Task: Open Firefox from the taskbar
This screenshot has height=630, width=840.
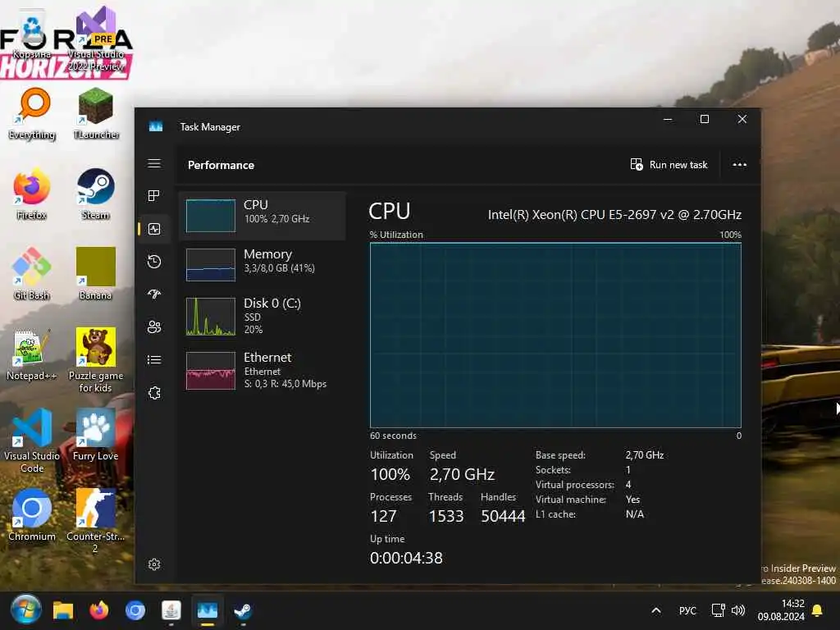Action: tap(99, 610)
